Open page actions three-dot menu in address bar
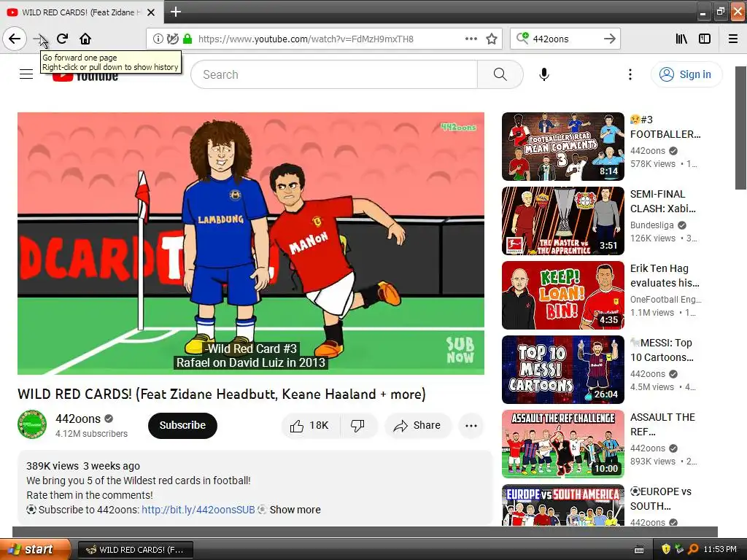 [471, 39]
